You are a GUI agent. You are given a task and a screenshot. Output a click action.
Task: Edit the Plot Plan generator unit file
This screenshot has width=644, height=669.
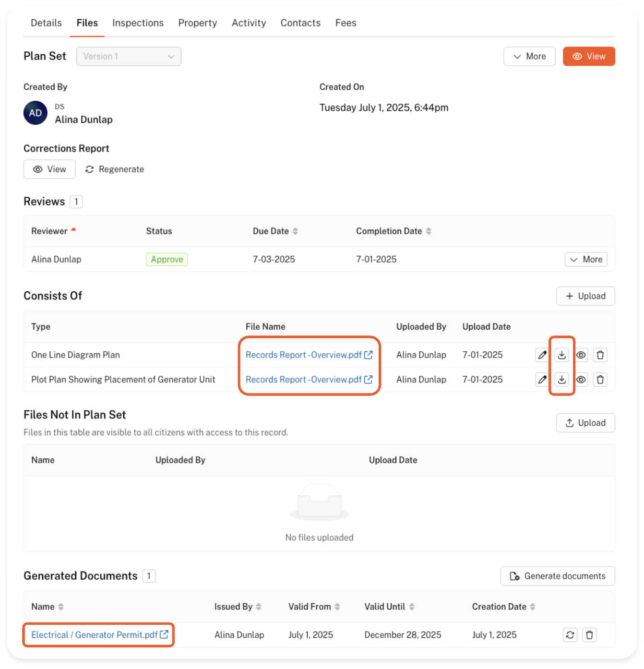[x=542, y=380]
